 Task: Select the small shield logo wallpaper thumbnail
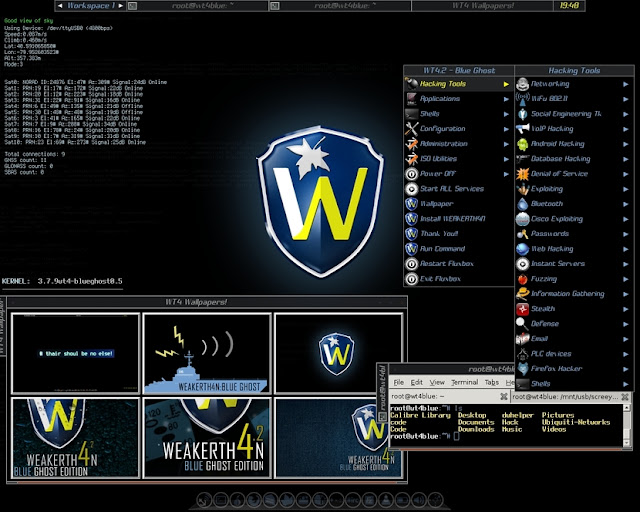(338, 354)
